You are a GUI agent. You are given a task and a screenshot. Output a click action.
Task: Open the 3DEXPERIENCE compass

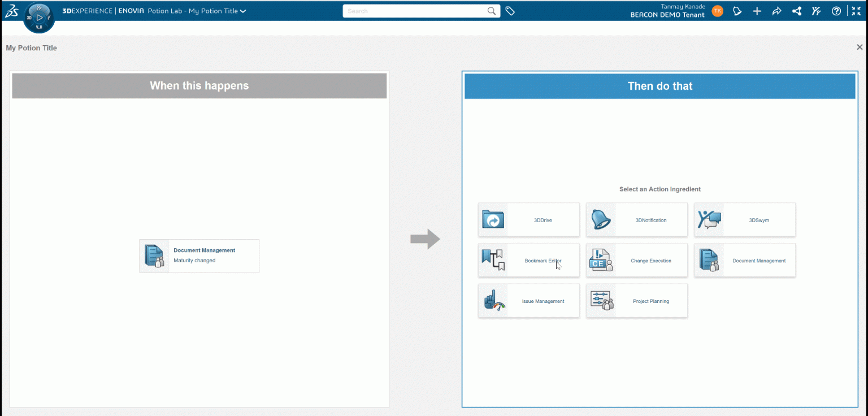tap(39, 18)
